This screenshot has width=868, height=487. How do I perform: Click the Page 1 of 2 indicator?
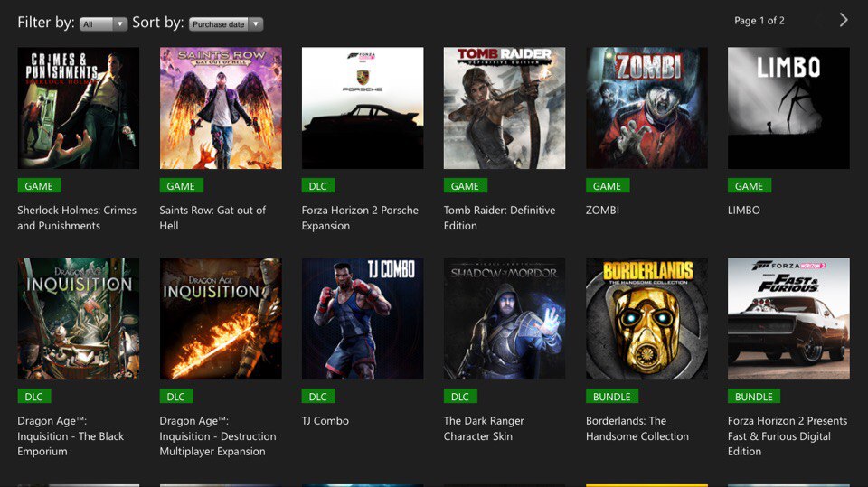pos(759,21)
